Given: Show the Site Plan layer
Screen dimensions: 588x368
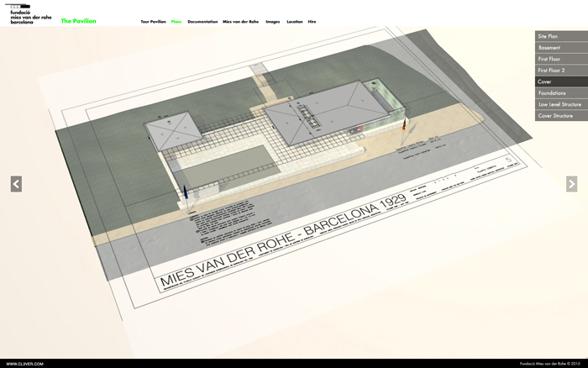Looking at the screenshot, I should click(560, 37).
